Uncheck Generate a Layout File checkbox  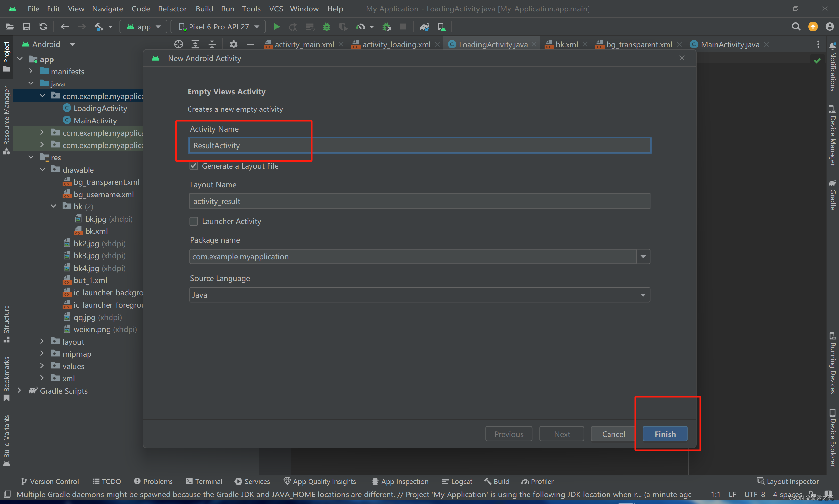[x=194, y=166]
